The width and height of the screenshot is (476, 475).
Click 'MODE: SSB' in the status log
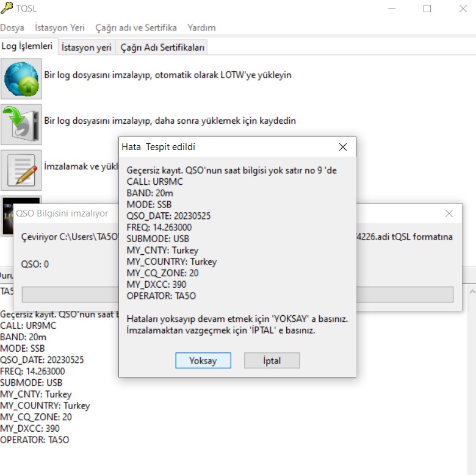click(x=23, y=348)
